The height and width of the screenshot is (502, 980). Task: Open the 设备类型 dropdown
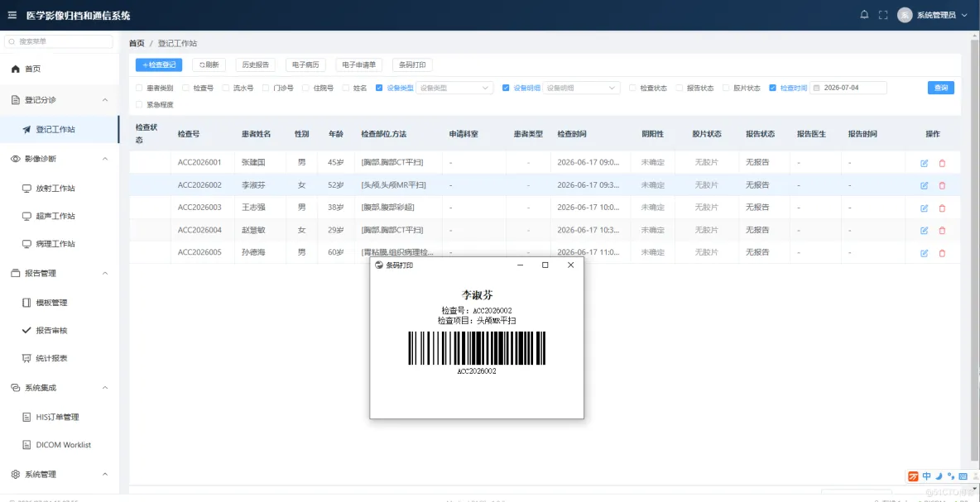coord(454,88)
